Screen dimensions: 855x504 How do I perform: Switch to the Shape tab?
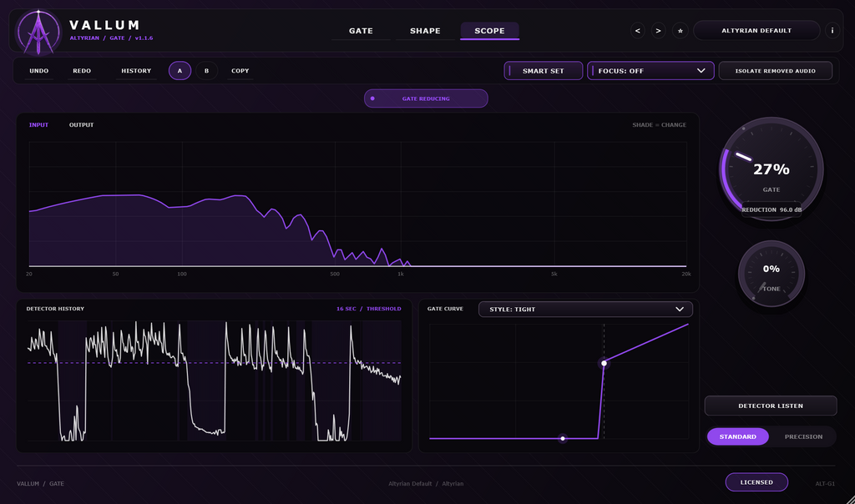click(425, 31)
